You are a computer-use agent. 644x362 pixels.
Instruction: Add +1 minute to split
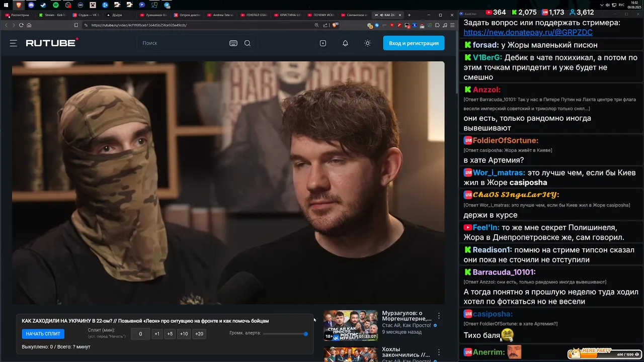[157, 334]
